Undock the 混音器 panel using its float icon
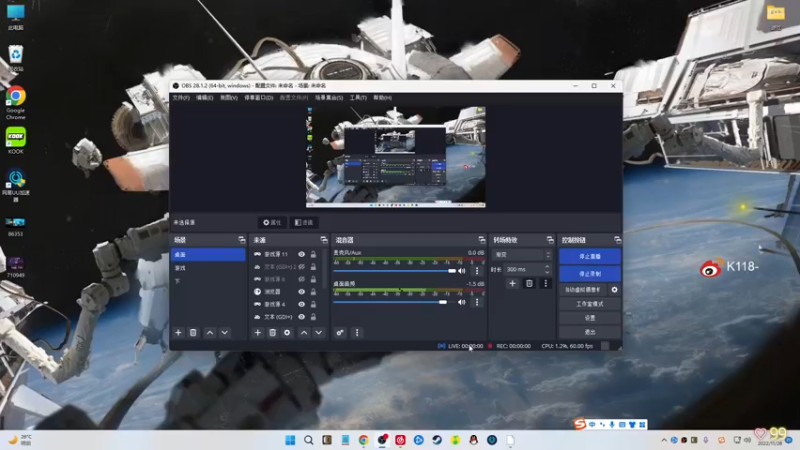Screen dimensions: 800x450 point(482,240)
